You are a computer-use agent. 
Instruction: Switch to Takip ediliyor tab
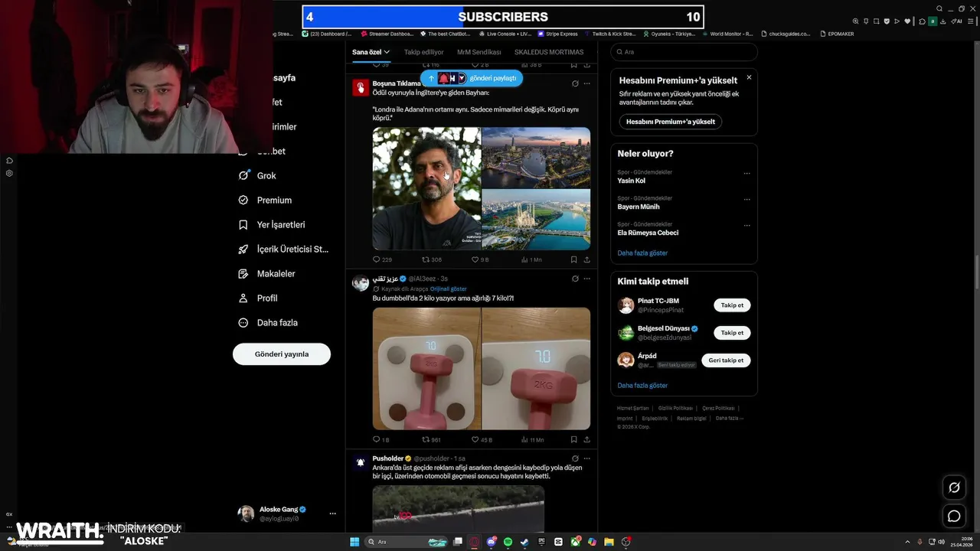point(424,52)
